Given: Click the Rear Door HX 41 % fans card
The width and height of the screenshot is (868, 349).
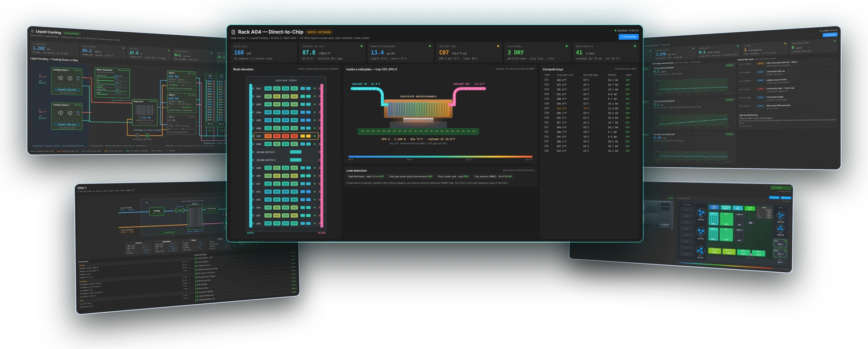Looking at the screenshot, I should coord(606,52).
